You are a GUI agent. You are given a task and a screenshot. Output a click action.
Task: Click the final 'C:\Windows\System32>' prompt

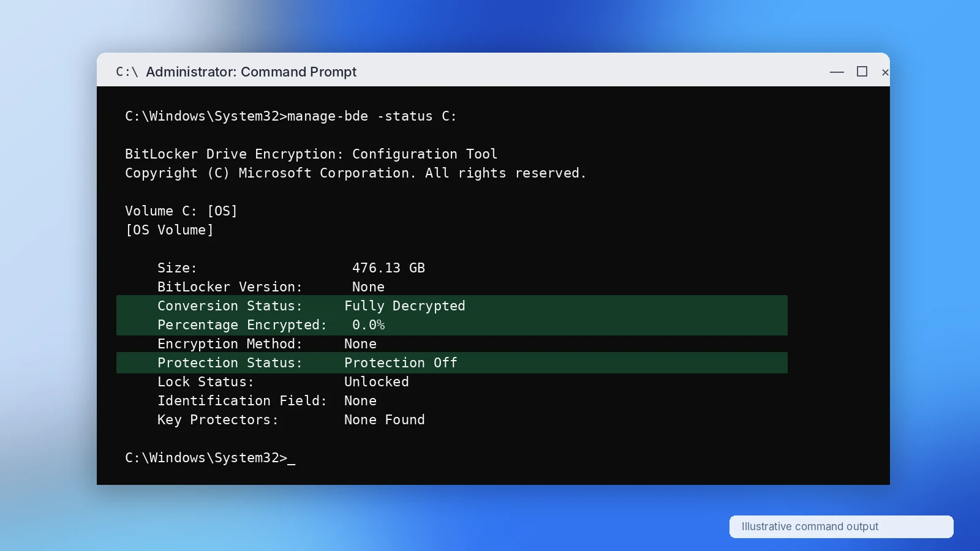(x=206, y=458)
